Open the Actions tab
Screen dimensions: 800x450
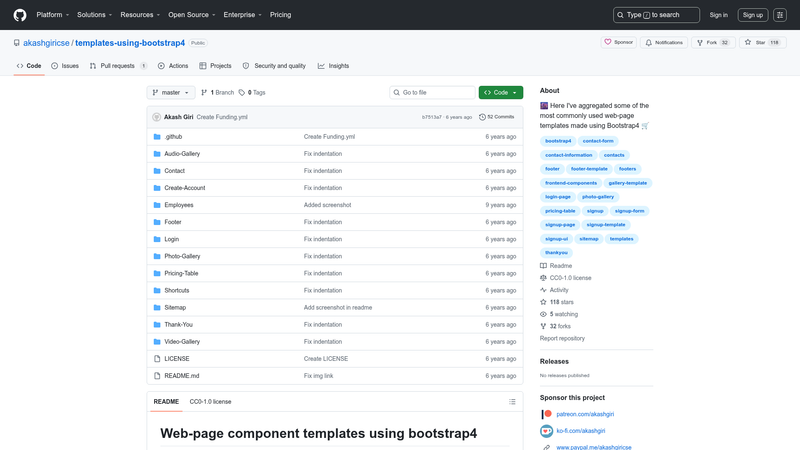tap(173, 66)
